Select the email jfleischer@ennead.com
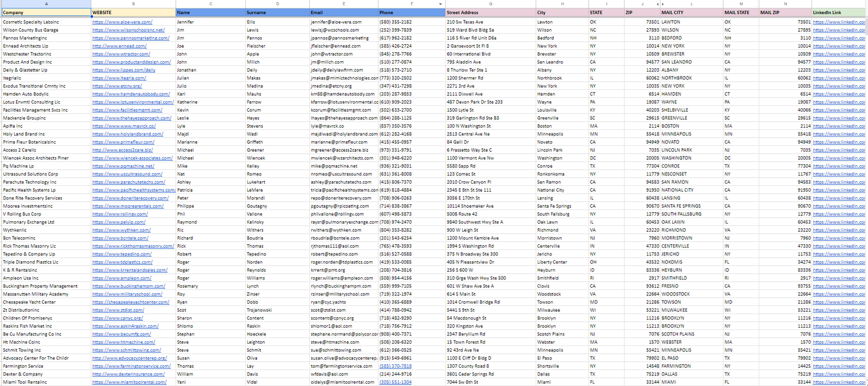868x386 pixels. coord(344,46)
